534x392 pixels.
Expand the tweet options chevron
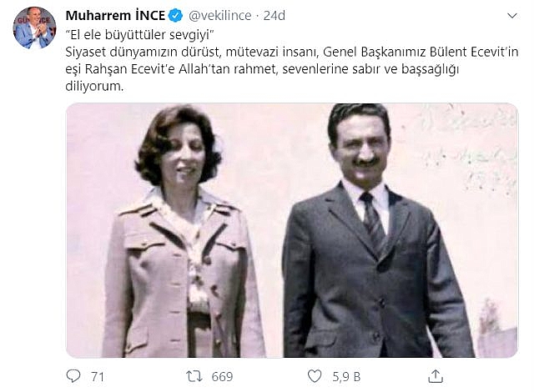(512, 16)
